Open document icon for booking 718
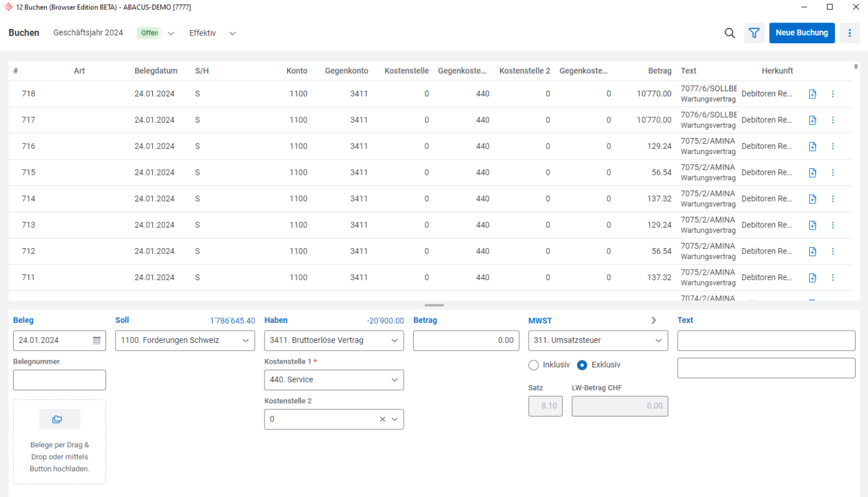 [x=812, y=94]
